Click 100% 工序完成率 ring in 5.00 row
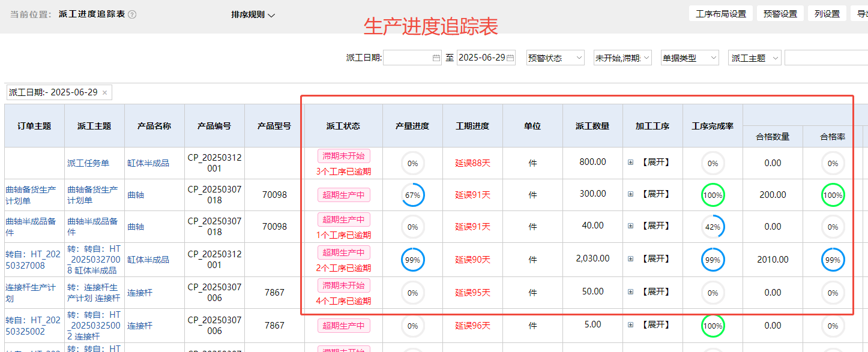The image size is (868, 352). [713, 326]
